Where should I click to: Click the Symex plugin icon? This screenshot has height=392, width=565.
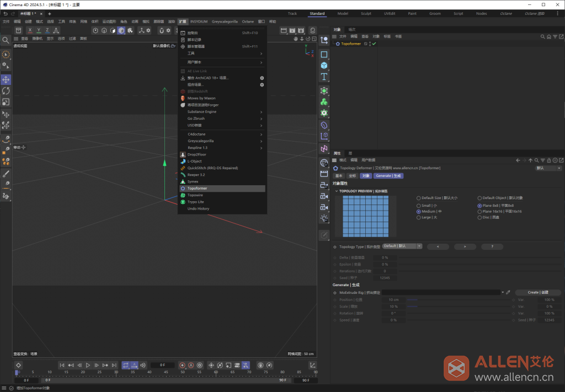point(183,181)
